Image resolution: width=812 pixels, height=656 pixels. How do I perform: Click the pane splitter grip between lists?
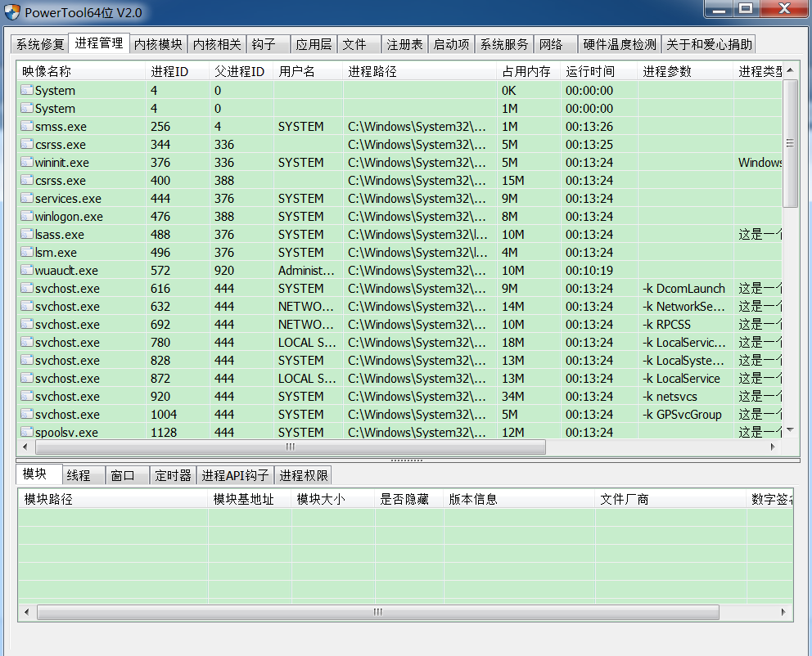(x=407, y=460)
